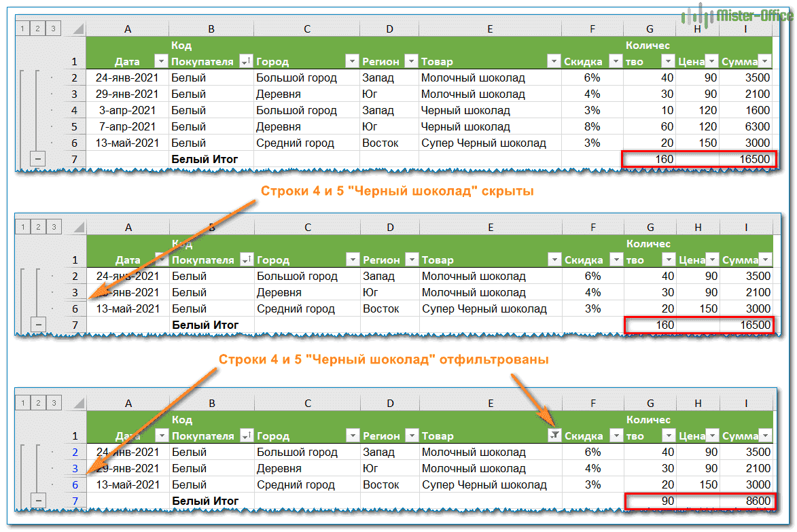Collapse the outline group in bottom table

point(38,501)
